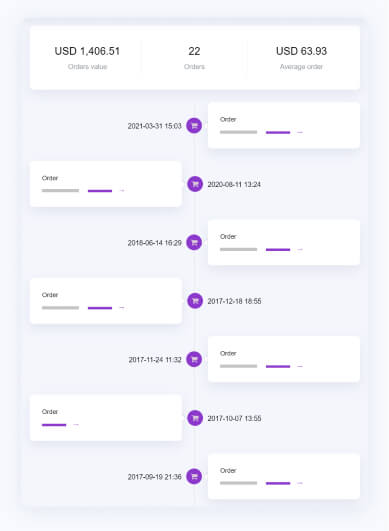Open the order card dated 2020-08-11

point(106,184)
